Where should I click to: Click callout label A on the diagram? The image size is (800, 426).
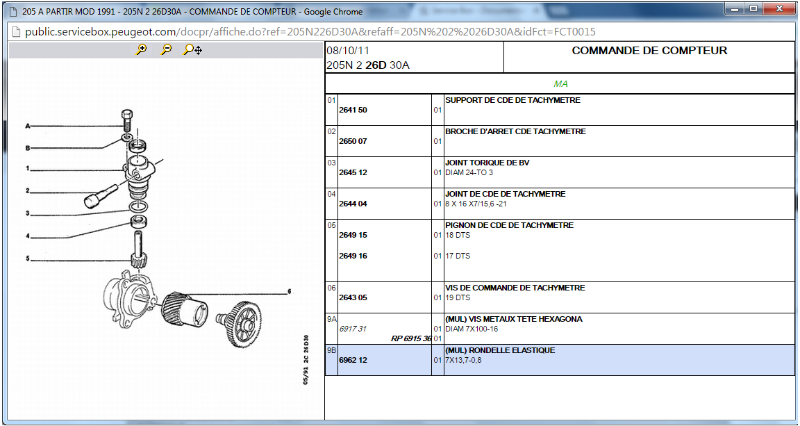click(27, 126)
